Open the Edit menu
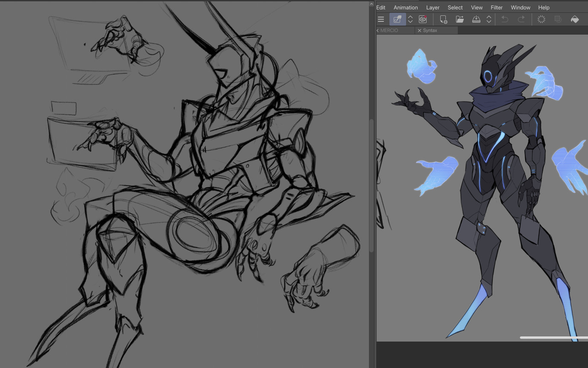The image size is (588, 368). [x=380, y=8]
